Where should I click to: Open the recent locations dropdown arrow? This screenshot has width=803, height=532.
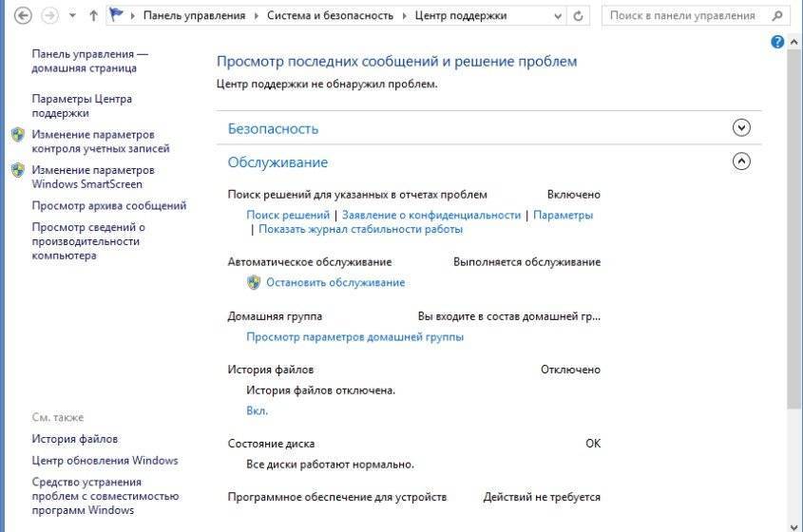[72, 16]
